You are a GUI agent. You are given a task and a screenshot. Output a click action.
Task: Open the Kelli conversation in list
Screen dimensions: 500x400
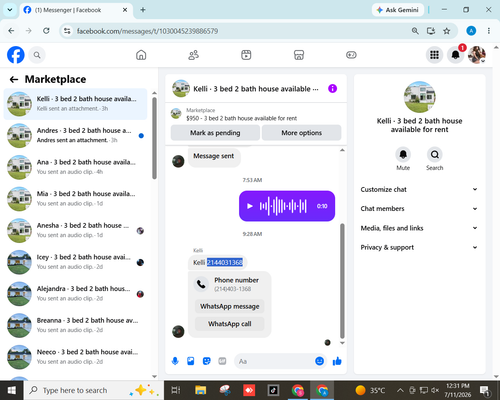point(75,104)
